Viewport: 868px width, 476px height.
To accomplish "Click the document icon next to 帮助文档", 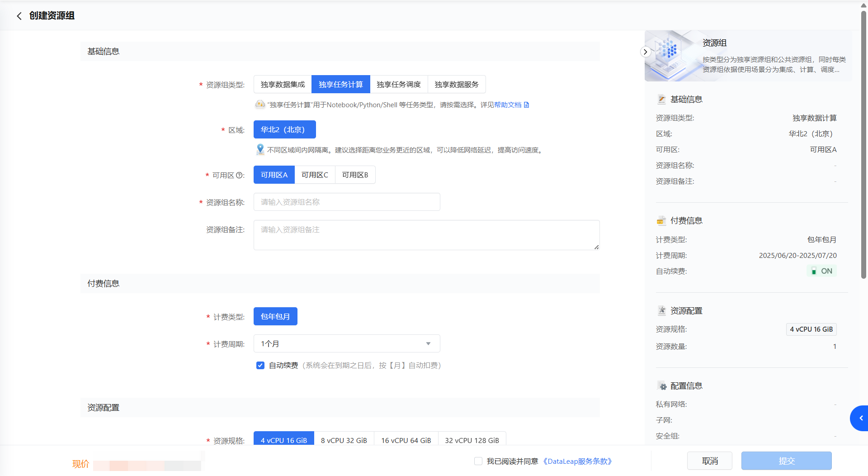I will click(526, 105).
